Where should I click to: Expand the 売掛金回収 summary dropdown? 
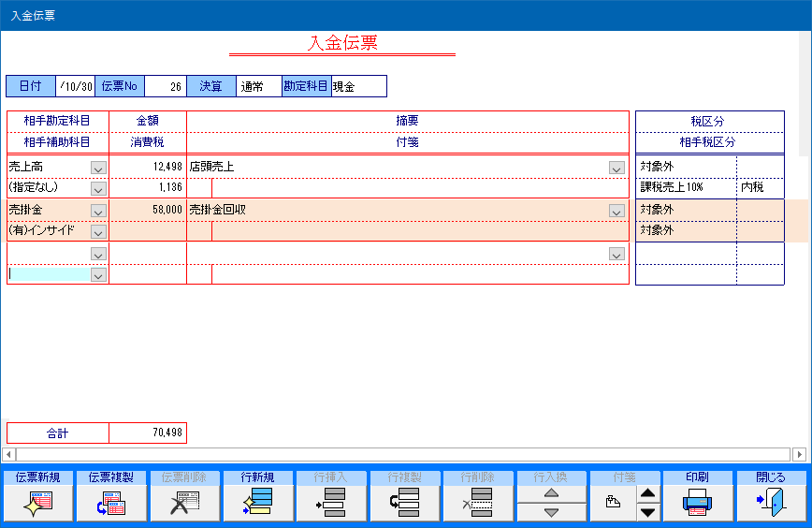pos(616,211)
